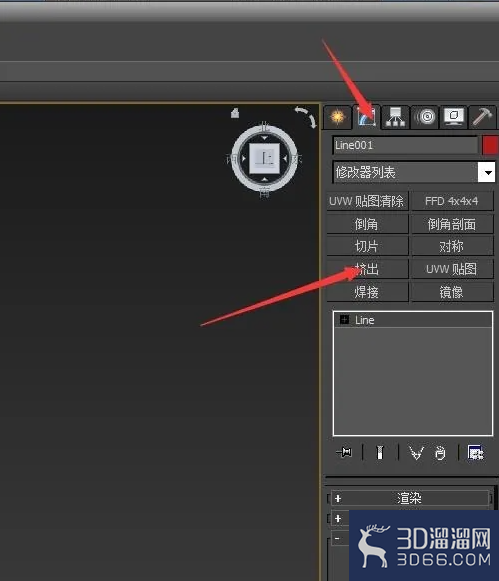
Task: Apply the 挤出 extrude modifier
Action: pos(367,269)
